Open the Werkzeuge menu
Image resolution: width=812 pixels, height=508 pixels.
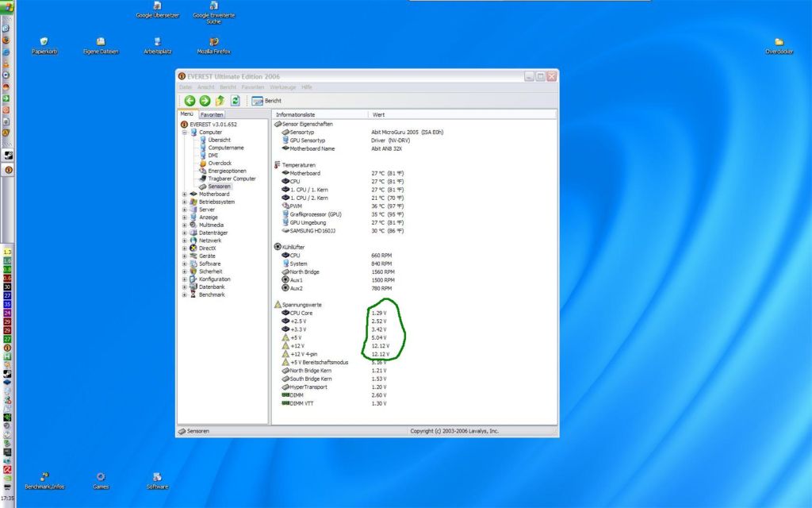[x=282, y=87]
